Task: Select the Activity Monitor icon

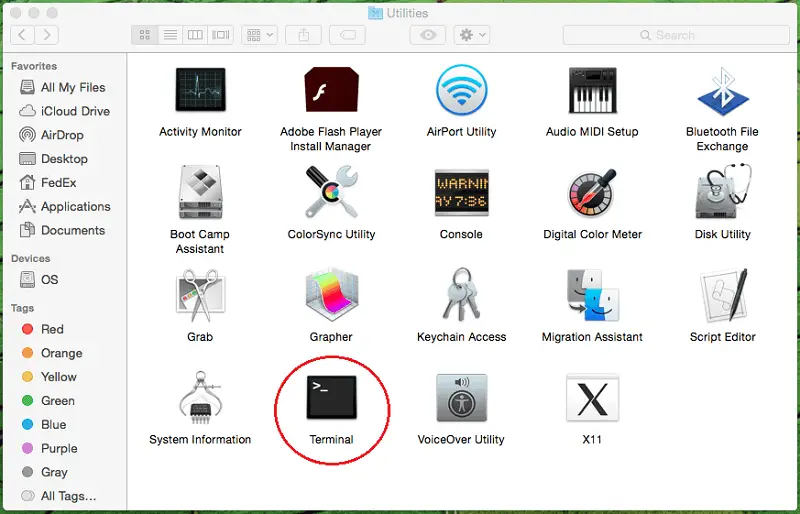Action: point(201,90)
